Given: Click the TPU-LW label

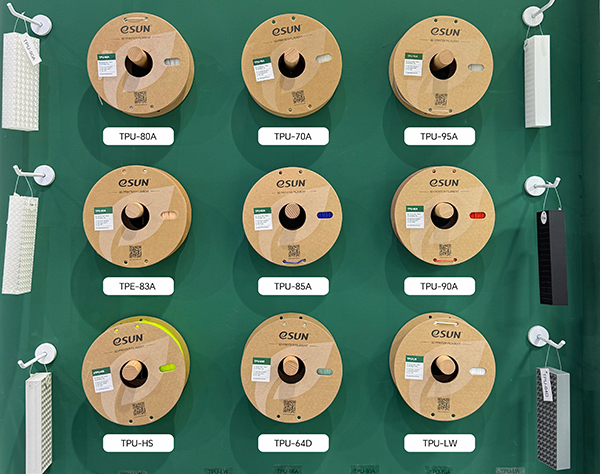Looking at the screenshot, I should pyautogui.click(x=439, y=443).
